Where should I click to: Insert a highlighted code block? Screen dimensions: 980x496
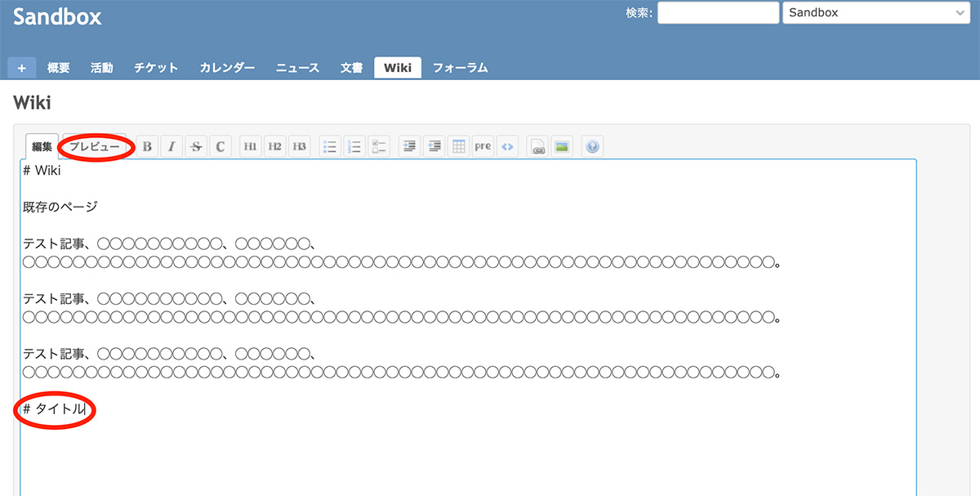[x=507, y=147]
